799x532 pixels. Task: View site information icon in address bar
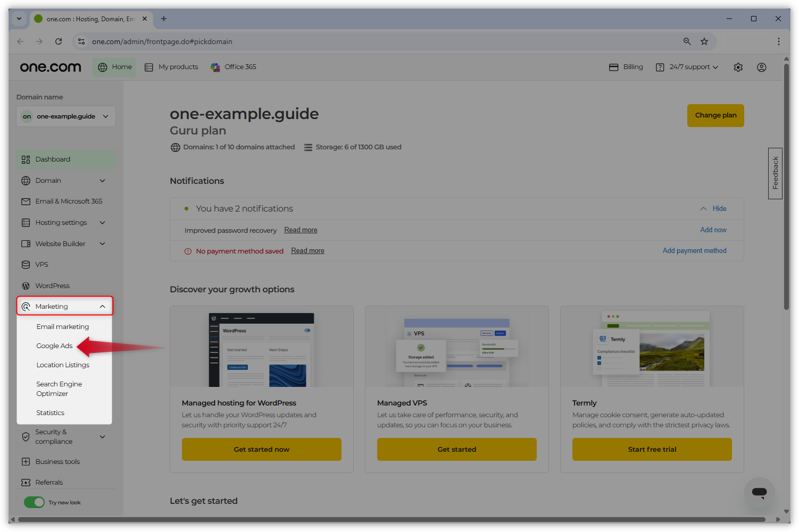point(81,41)
